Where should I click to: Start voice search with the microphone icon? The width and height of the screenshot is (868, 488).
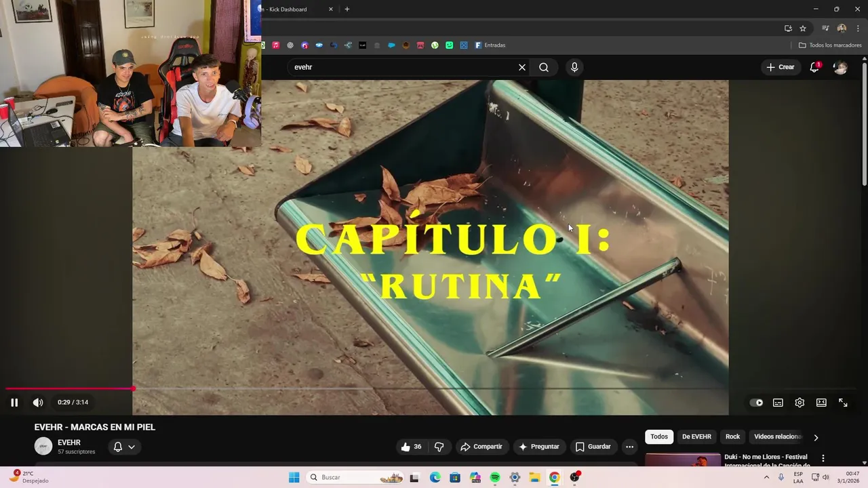(574, 67)
